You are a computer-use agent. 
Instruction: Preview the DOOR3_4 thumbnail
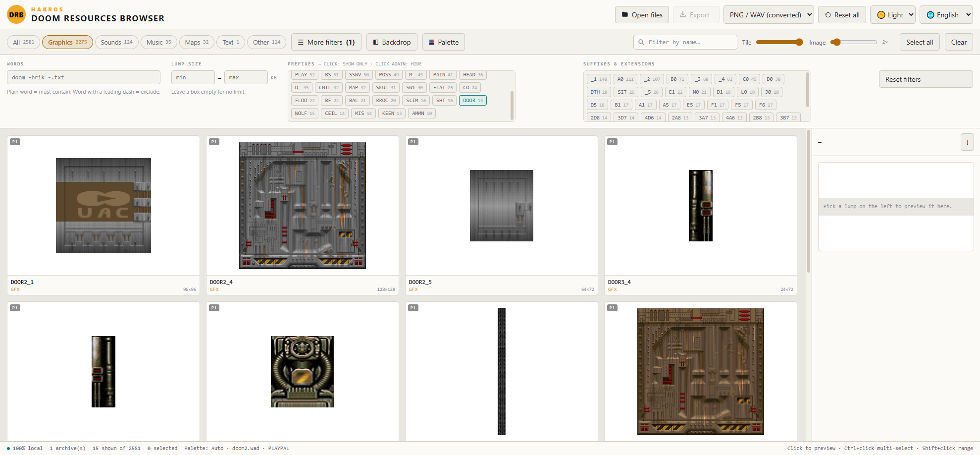(x=701, y=206)
